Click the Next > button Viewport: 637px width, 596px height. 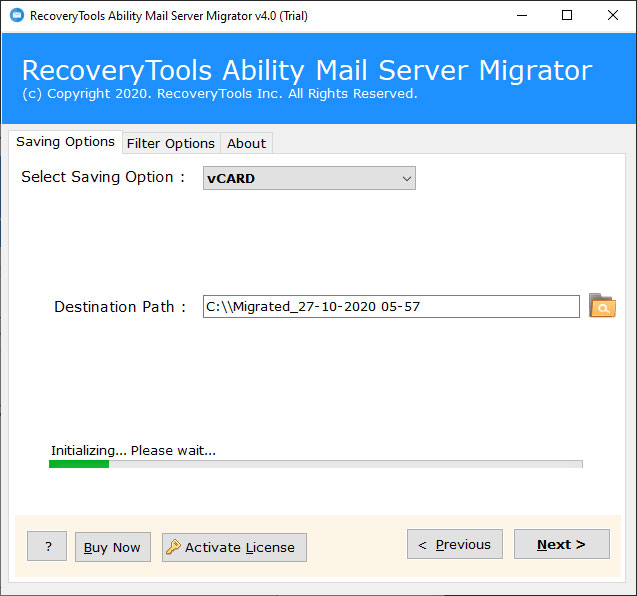(561, 544)
